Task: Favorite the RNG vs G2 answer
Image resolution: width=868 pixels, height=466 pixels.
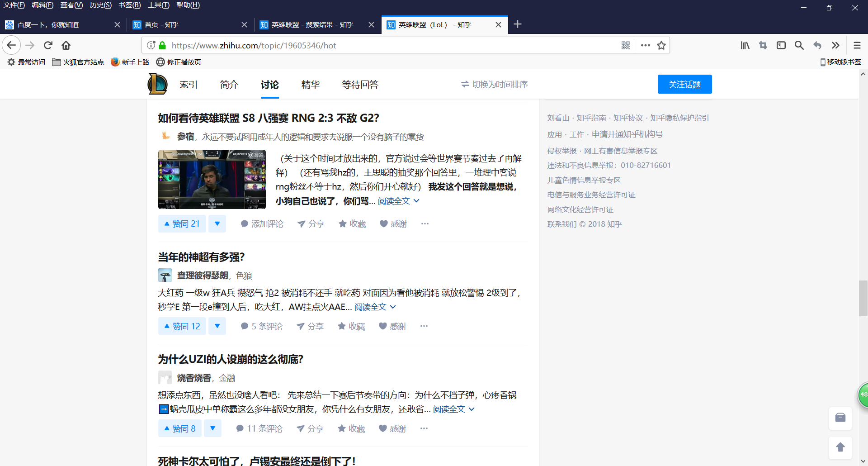Action: click(x=352, y=223)
